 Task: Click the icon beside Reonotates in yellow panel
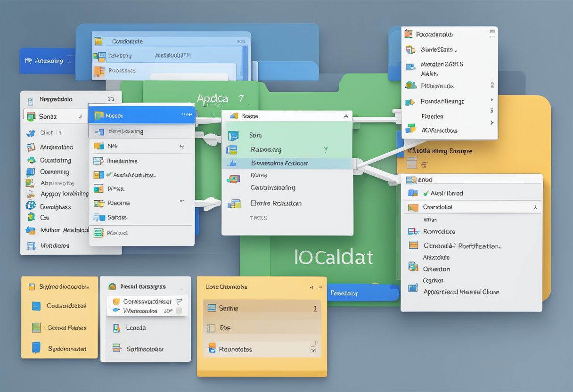click(x=212, y=349)
